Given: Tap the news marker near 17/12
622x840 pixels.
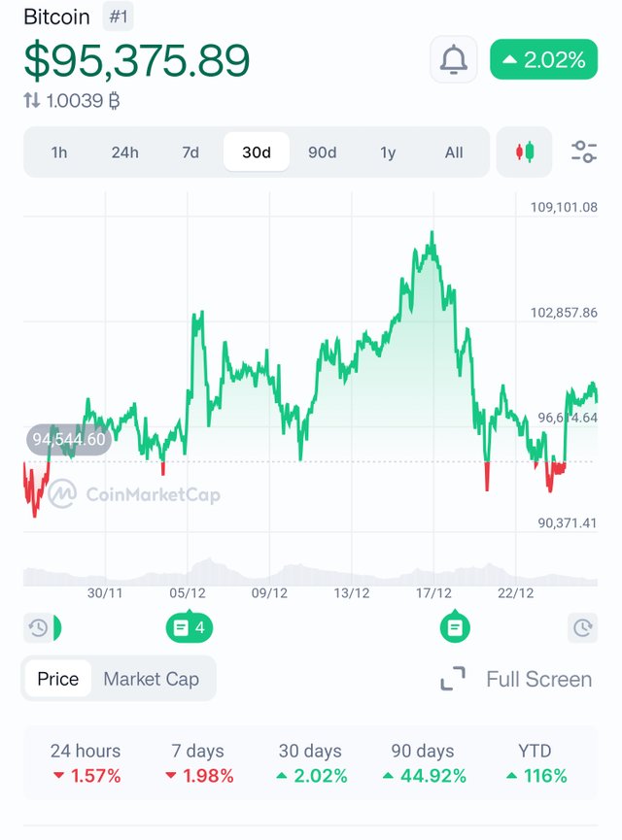Looking at the screenshot, I should (x=454, y=628).
